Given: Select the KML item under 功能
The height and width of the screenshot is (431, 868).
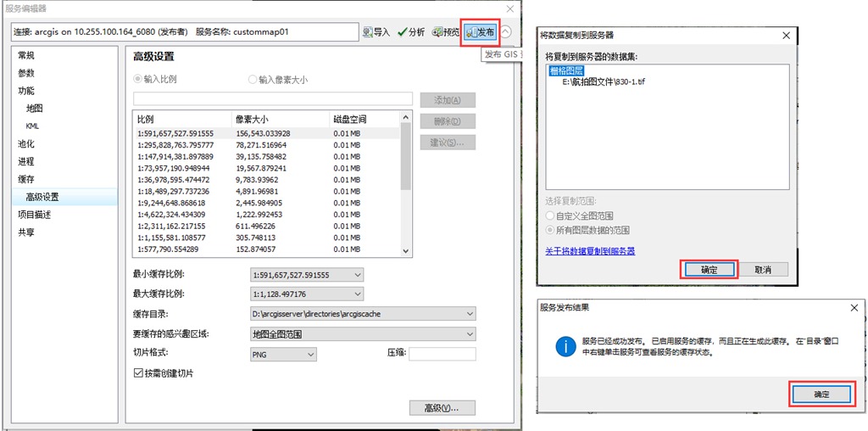Looking at the screenshot, I should point(32,126).
